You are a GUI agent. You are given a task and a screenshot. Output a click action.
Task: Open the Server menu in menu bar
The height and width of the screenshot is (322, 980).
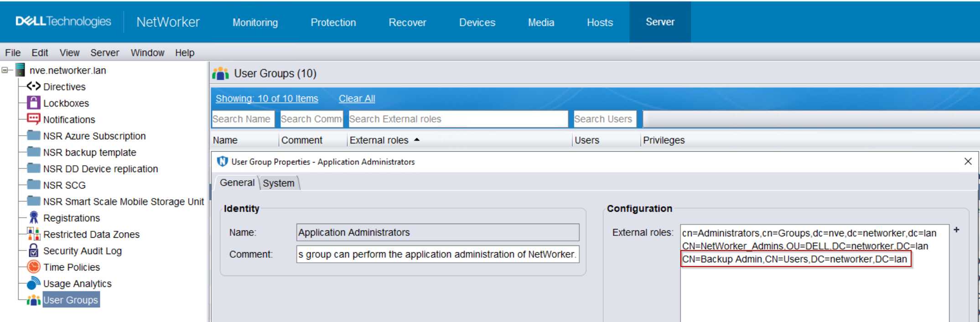tap(104, 53)
